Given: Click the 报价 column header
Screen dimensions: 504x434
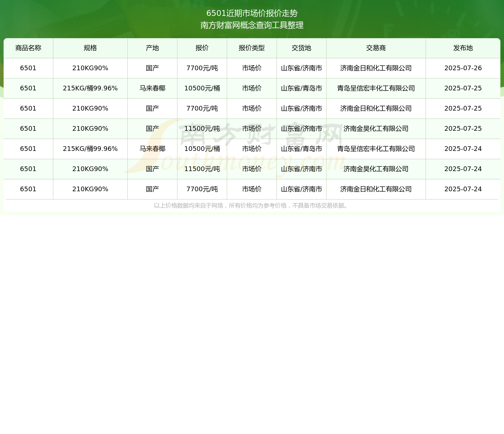Looking at the screenshot, I should [x=202, y=48].
